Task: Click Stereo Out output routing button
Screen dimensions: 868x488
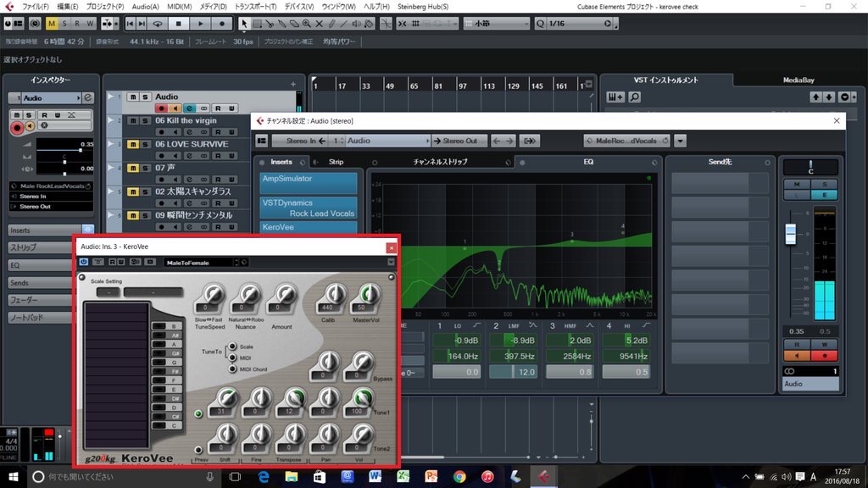Action: tap(459, 141)
